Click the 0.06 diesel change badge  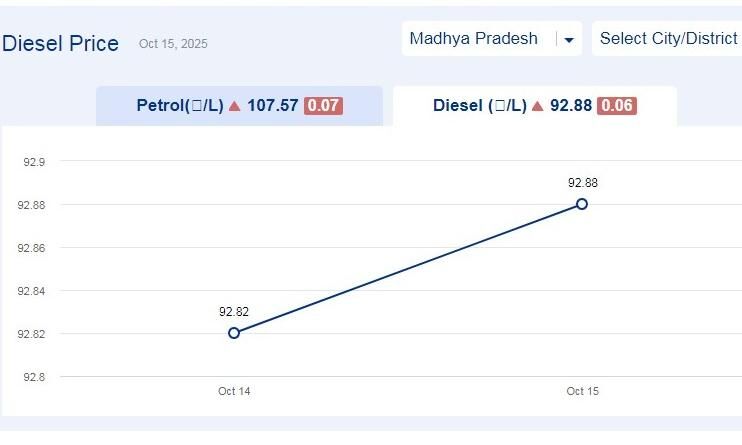(617, 106)
